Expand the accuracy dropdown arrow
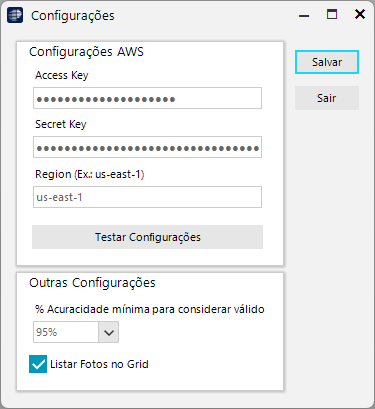Viewport: 375px width, 409px height. click(x=109, y=332)
